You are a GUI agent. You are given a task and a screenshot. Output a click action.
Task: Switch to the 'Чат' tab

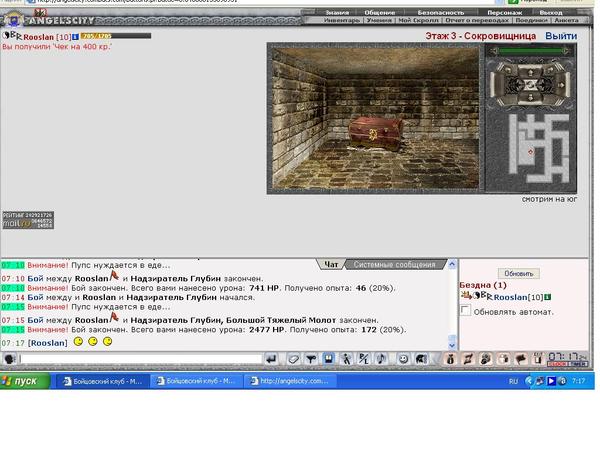point(331,264)
